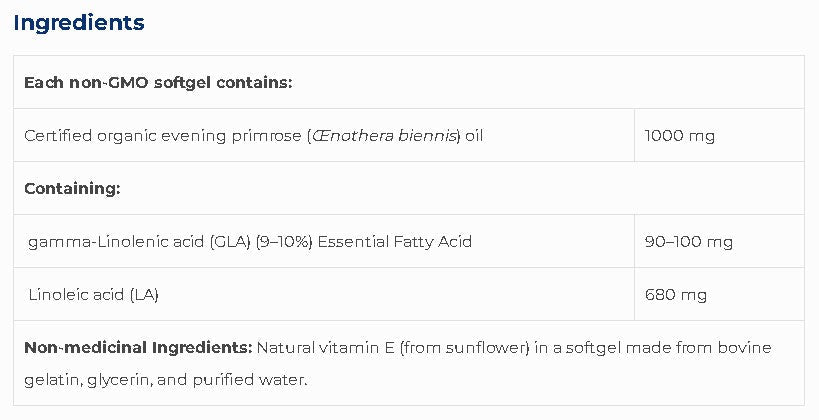Click the word 'softgel' in the table header
The image size is (819, 420).
tap(182, 82)
